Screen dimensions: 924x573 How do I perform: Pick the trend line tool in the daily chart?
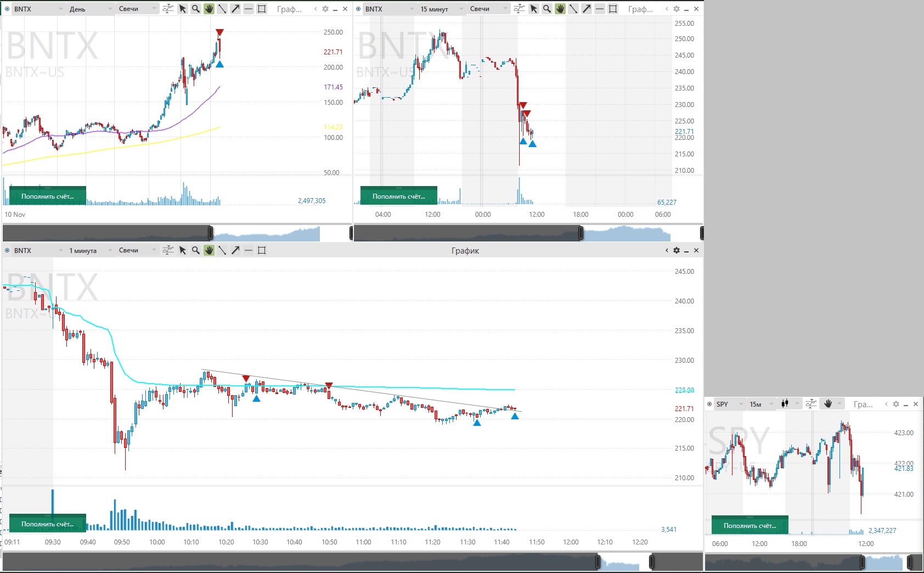[222, 9]
